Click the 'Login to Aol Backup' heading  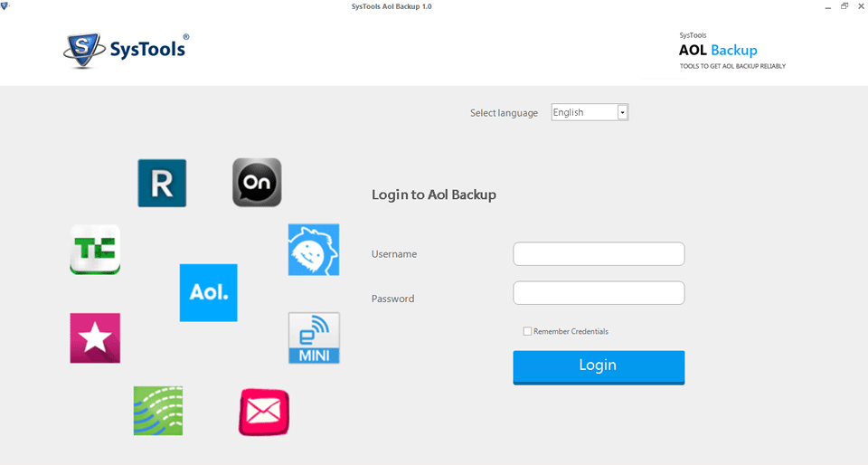point(433,195)
